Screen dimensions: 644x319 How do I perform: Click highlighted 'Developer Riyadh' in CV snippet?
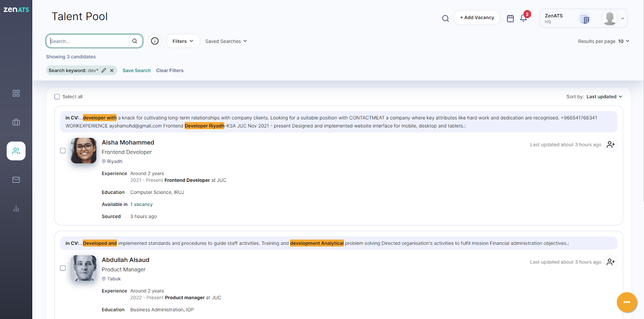(204, 126)
